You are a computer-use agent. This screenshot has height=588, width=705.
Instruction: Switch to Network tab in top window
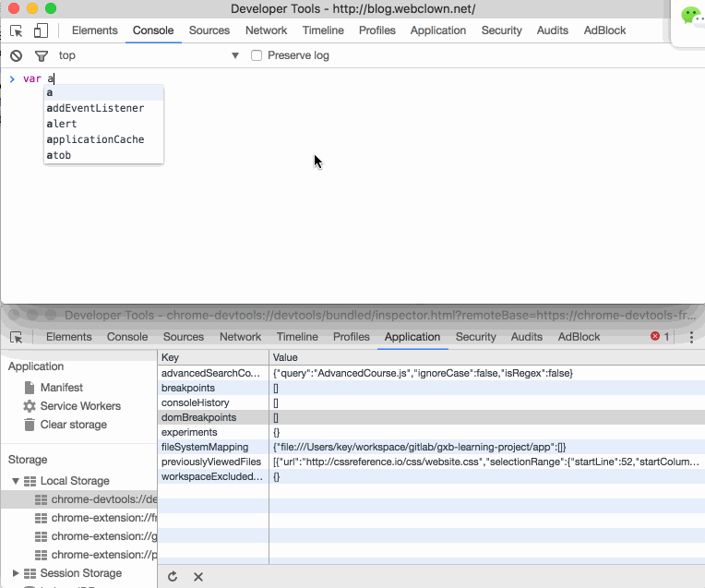(266, 30)
